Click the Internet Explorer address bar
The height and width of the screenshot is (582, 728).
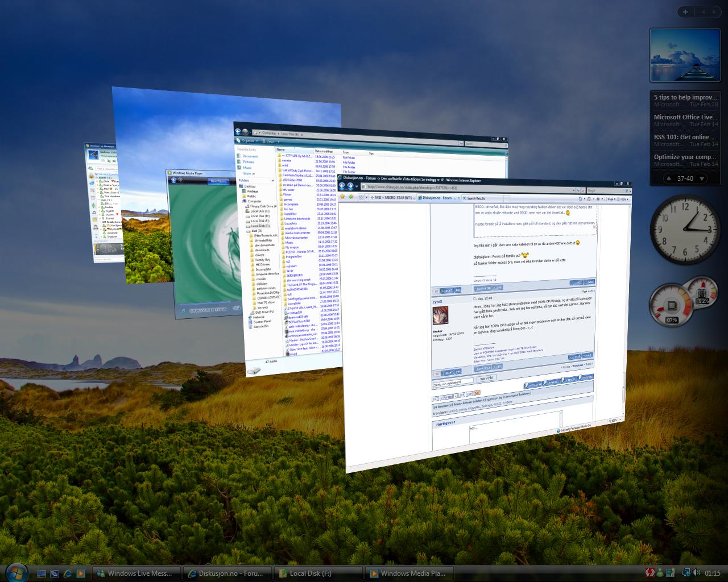[471, 188]
